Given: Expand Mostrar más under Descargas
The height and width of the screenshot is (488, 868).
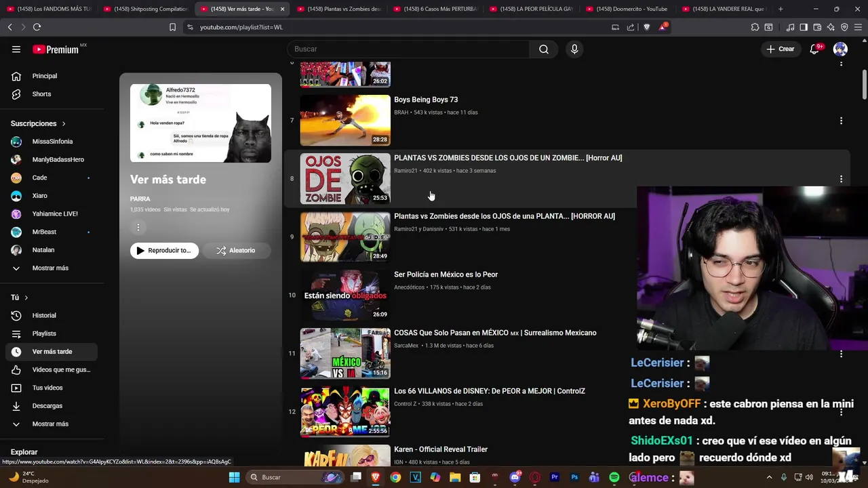Looking at the screenshot, I should tap(51, 424).
